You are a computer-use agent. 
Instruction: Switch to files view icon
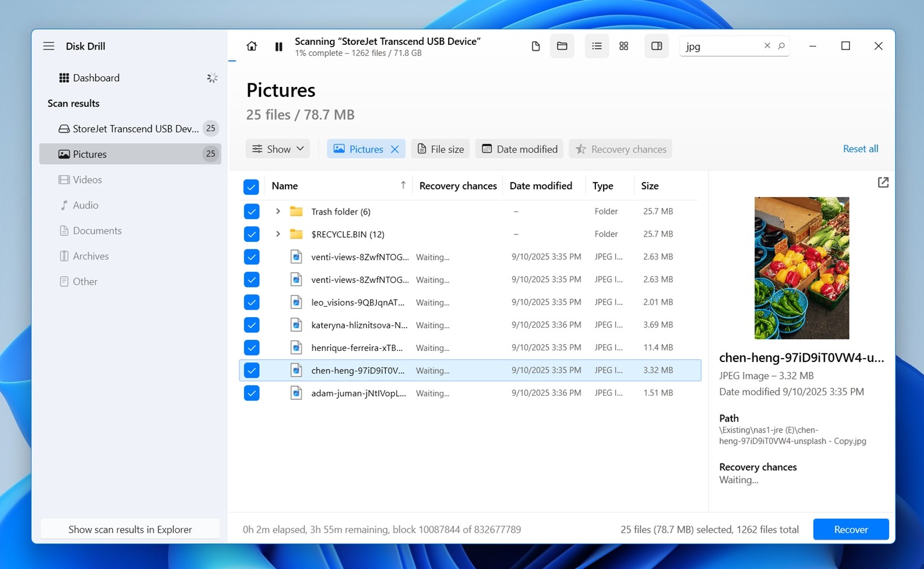pyautogui.click(x=535, y=46)
